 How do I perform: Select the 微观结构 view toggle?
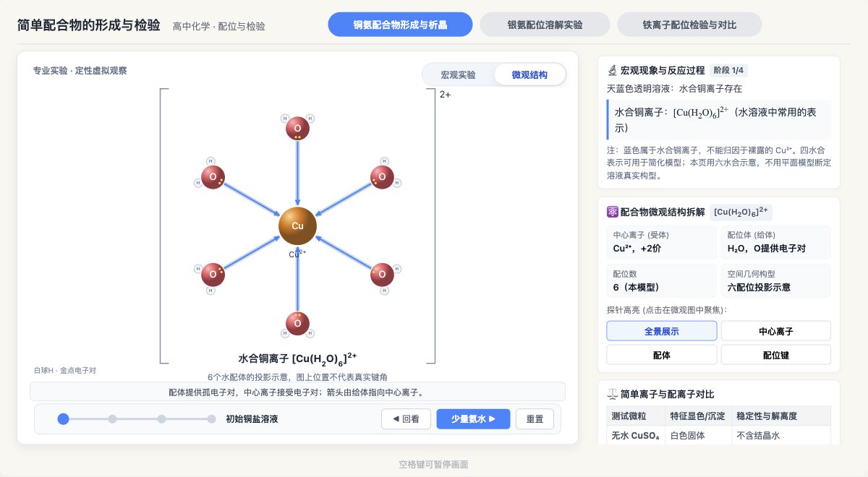click(x=529, y=74)
